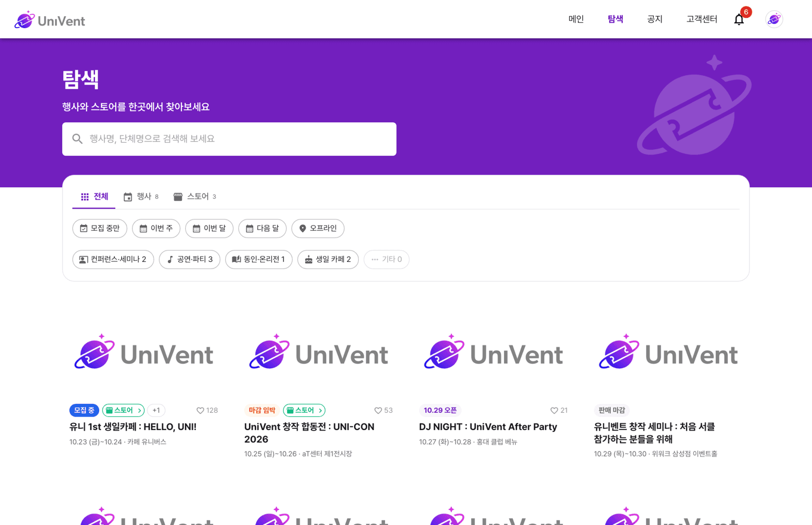
Task: Toggle the 모집 중만 filter chip
Action: coord(100,228)
